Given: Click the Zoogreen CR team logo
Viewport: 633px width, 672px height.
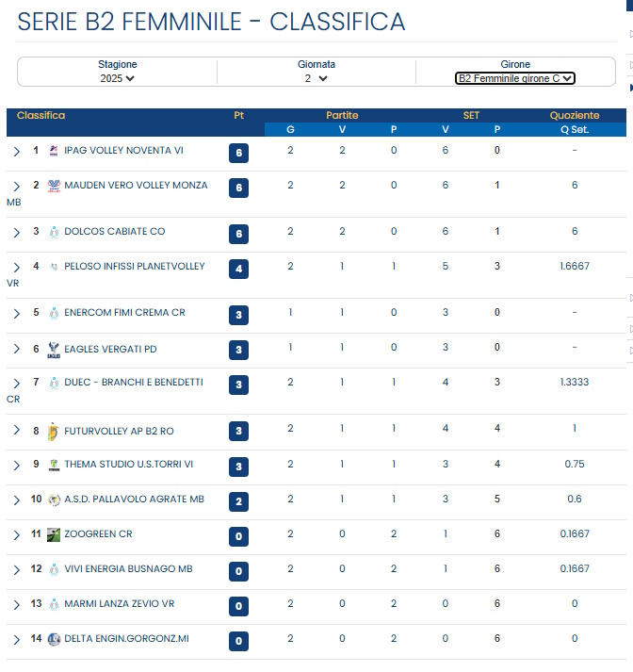Looking at the screenshot, I should 54,534.
